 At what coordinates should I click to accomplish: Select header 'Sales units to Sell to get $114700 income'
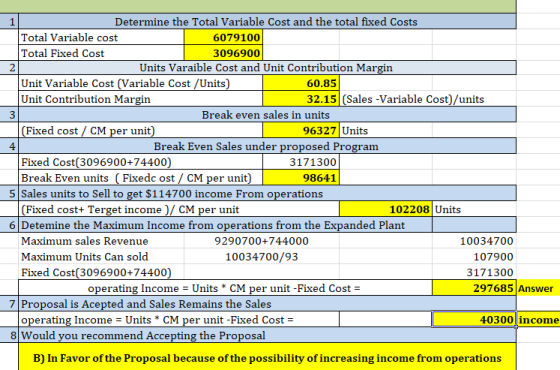267,193
